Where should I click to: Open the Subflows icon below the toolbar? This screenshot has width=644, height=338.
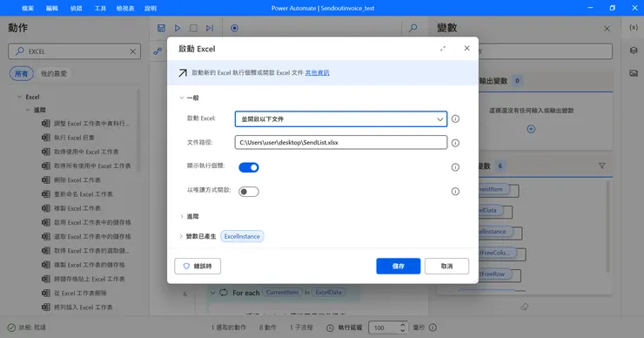point(158,51)
